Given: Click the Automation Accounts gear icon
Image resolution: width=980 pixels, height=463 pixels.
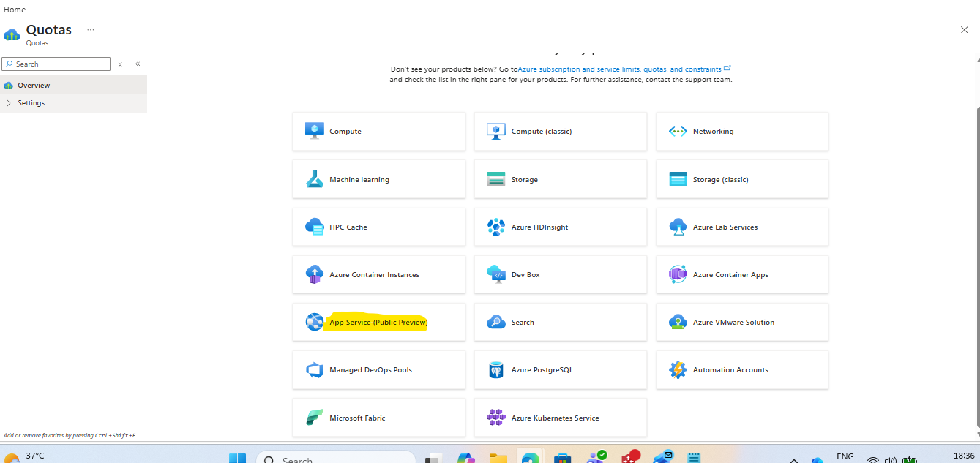Looking at the screenshot, I should pos(678,370).
